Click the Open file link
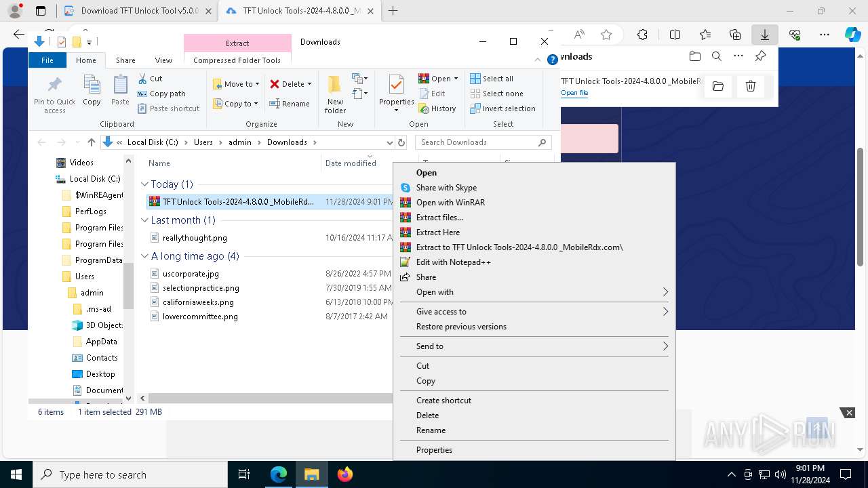868x488 pixels. [x=574, y=93]
